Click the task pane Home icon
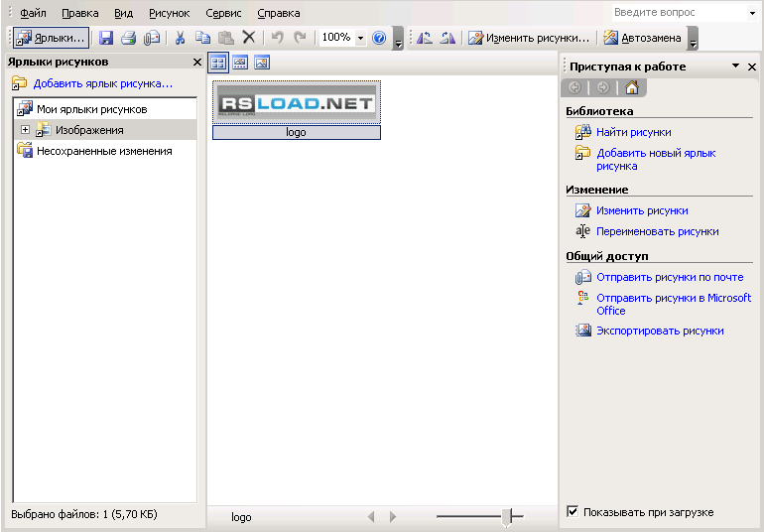Image resolution: width=764 pixels, height=532 pixels. click(x=632, y=87)
